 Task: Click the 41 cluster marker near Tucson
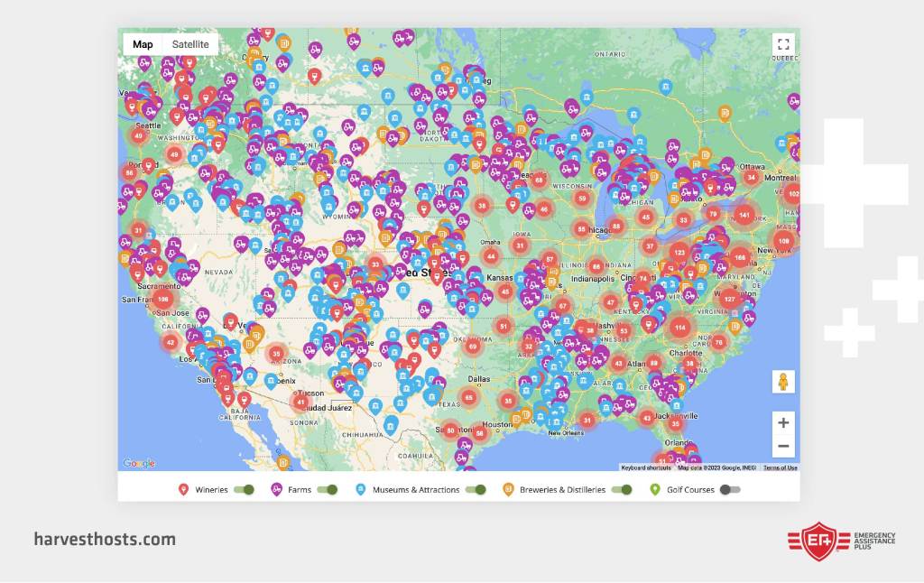pos(301,402)
